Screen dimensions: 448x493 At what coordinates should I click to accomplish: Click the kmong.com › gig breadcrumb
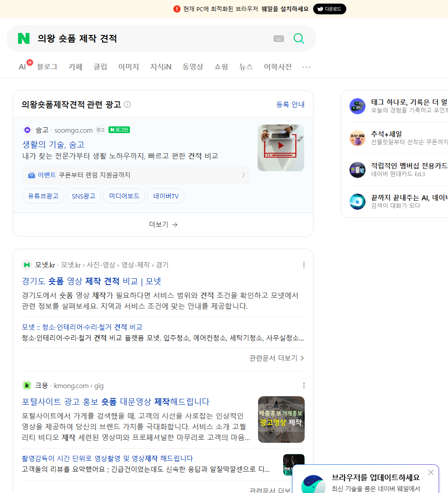tap(78, 386)
